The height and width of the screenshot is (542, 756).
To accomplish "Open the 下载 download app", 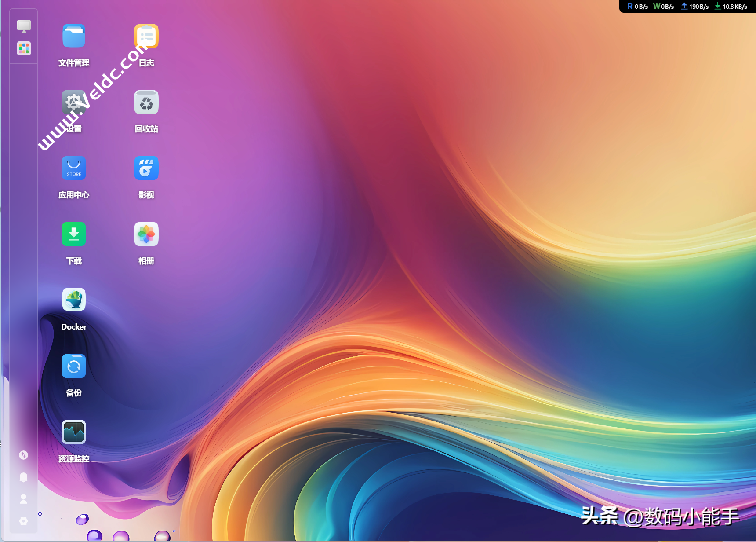I will tap(74, 234).
